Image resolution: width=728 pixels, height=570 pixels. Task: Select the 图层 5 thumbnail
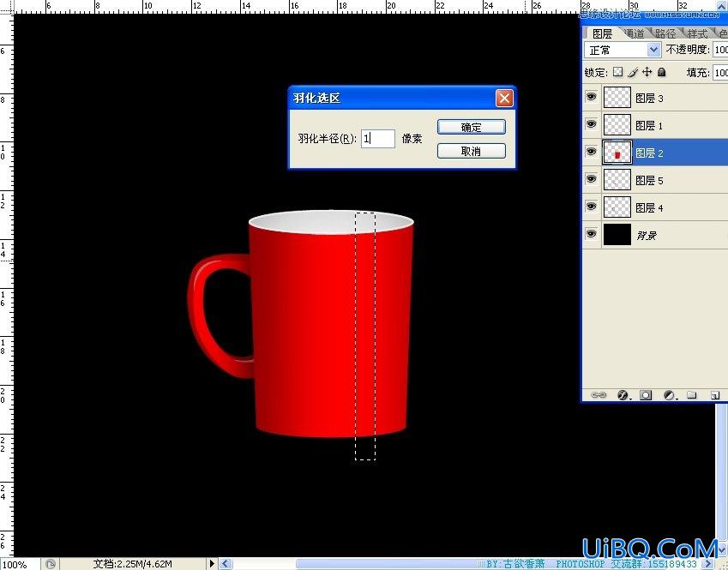coord(617,180)
